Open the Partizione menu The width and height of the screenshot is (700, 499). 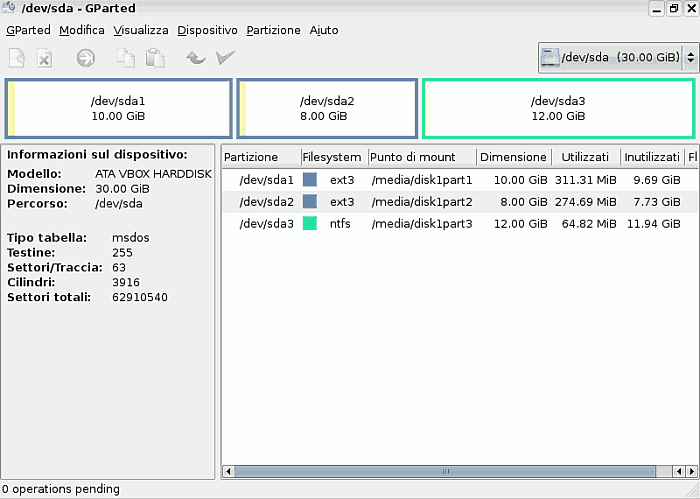(272, 30)
